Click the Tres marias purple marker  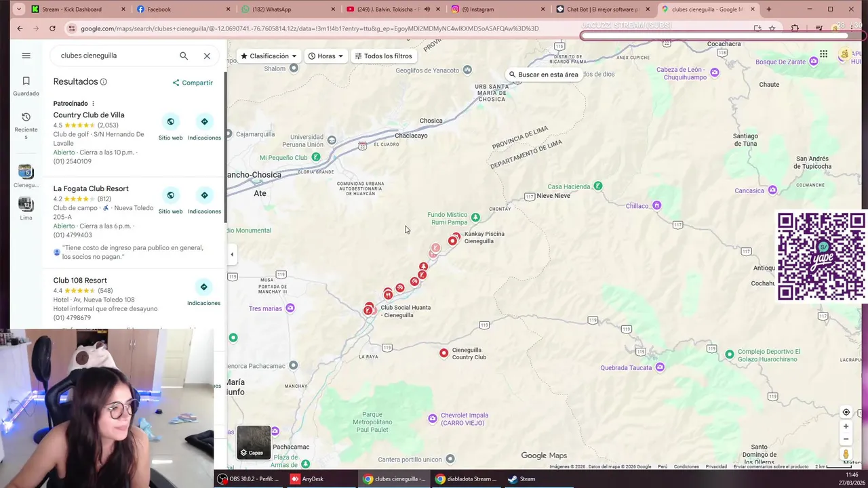(x=290, y=308)
